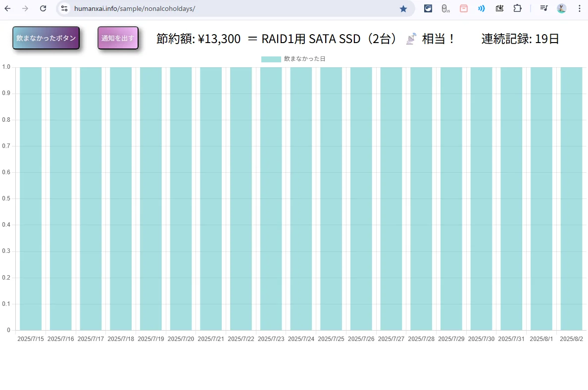The image size is (588, 390).
Task: Click the JS toggle extension icon
Action: 445,8
